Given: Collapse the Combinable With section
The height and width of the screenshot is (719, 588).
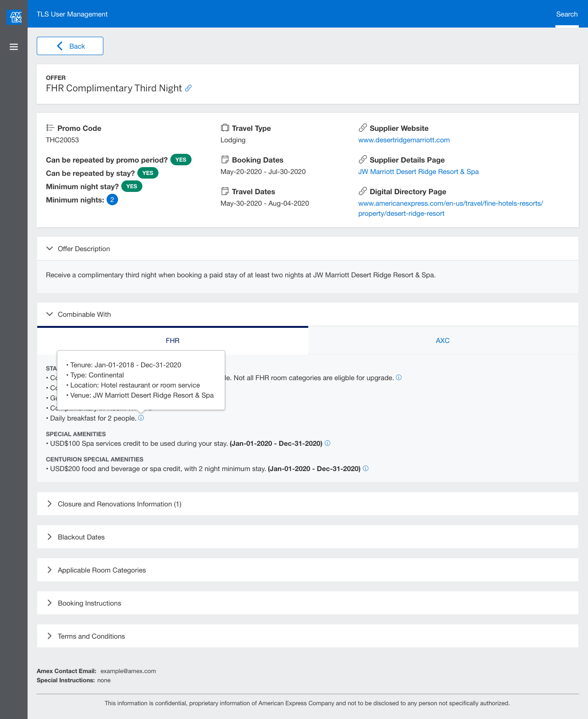Looking at the screenshot, I should [50, 314].
